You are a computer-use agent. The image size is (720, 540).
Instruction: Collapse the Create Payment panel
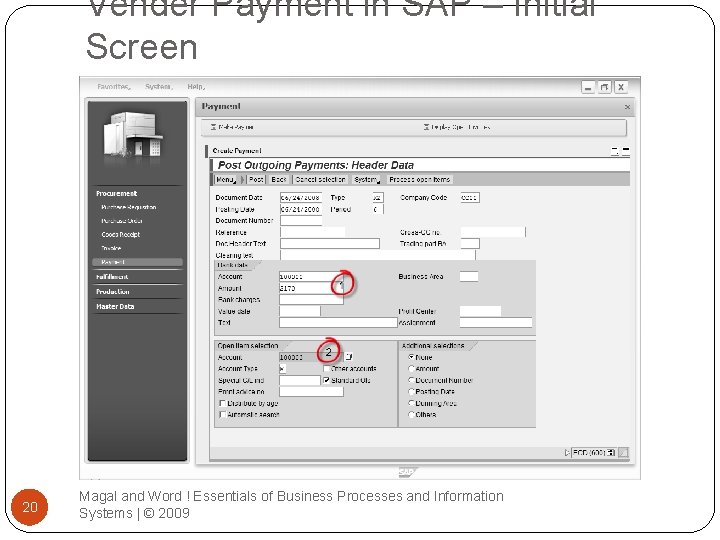[x=615, y=151]
